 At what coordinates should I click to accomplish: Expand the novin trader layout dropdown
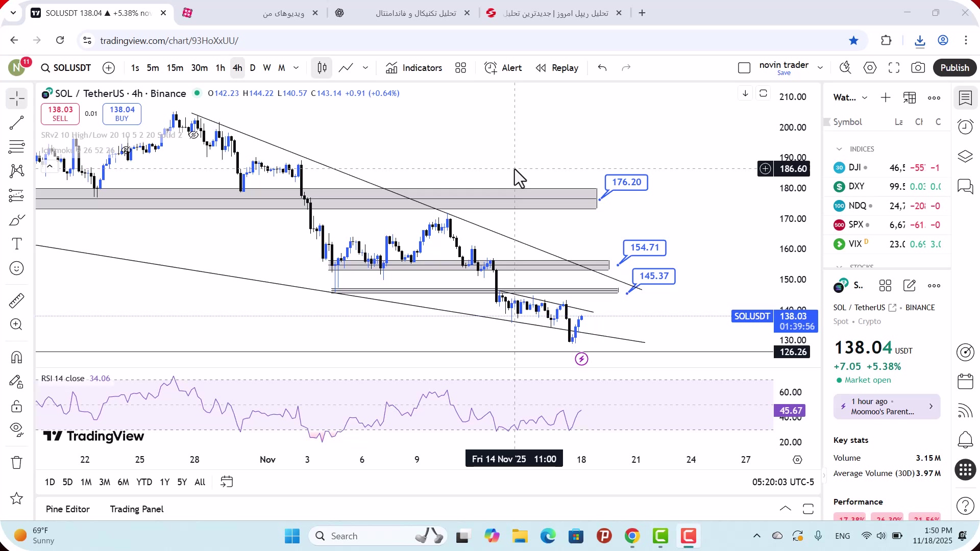[x=820, y=68]
